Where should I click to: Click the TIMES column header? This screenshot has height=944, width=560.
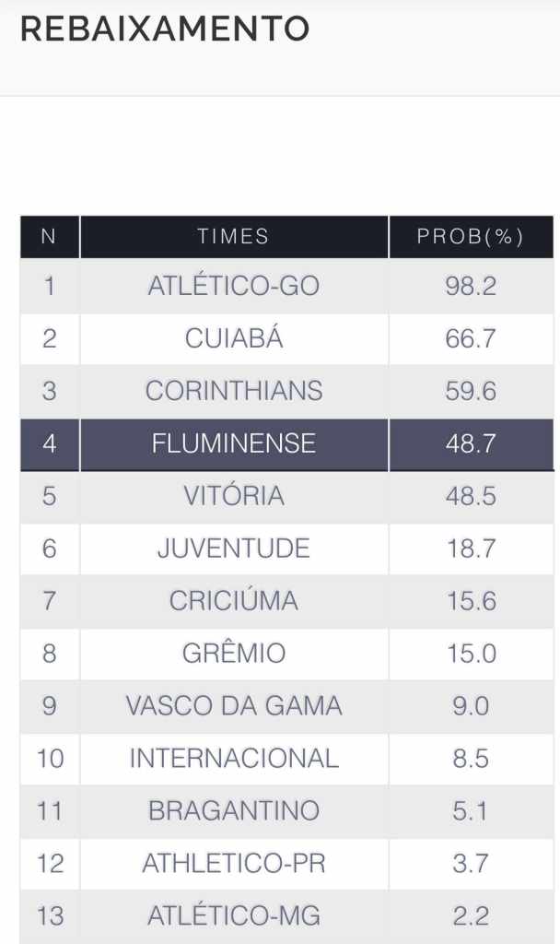[x=234, y=237]
